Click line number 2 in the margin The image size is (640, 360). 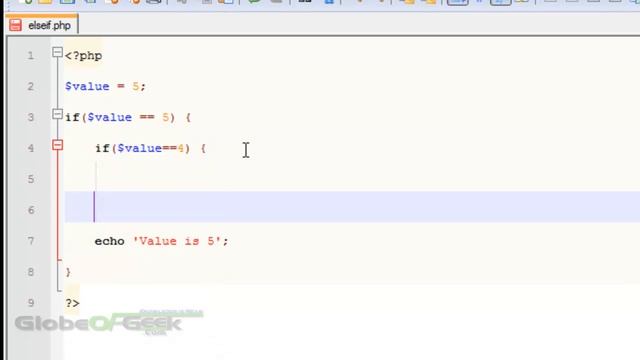point(31,87)
